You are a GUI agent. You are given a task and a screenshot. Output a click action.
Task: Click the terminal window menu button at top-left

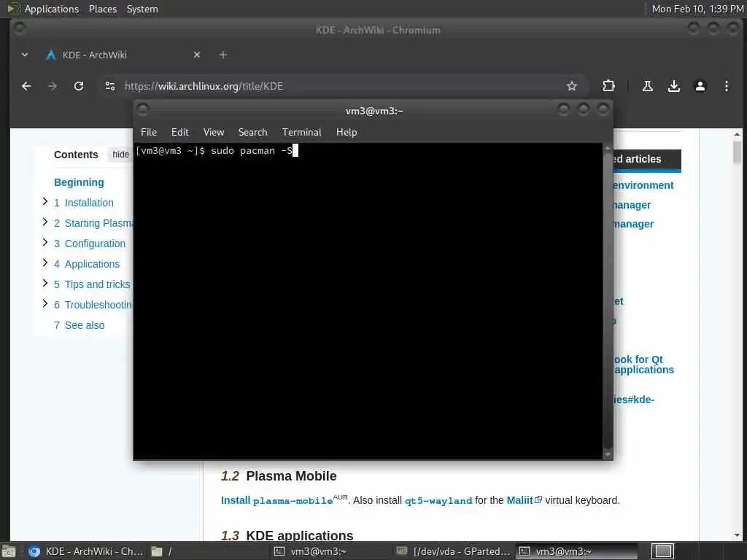point(143,109)
